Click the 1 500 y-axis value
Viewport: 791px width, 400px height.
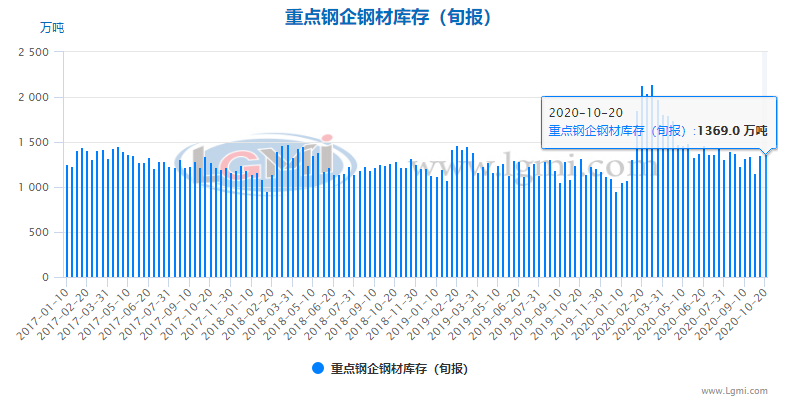click(33, 142)
